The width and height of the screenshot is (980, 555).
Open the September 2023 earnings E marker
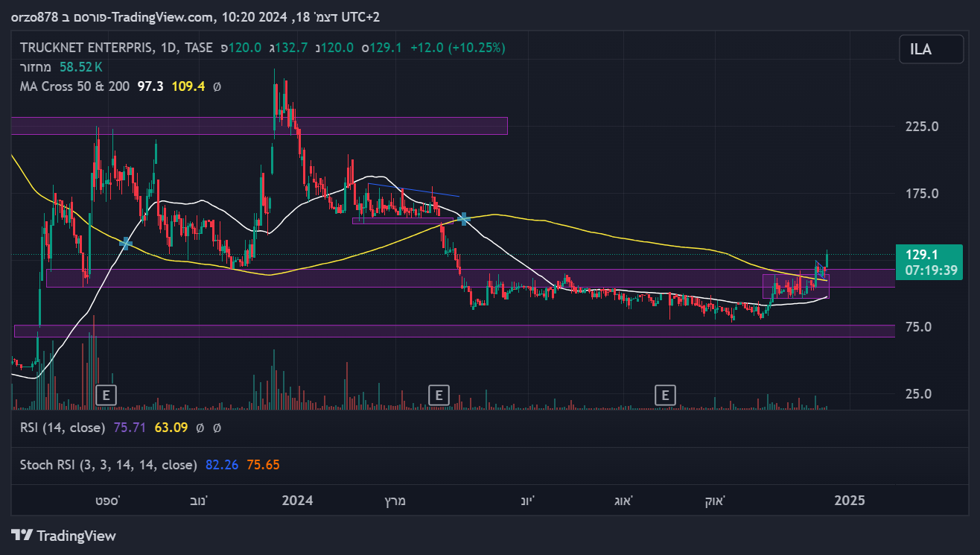click(x=106, y=395)
